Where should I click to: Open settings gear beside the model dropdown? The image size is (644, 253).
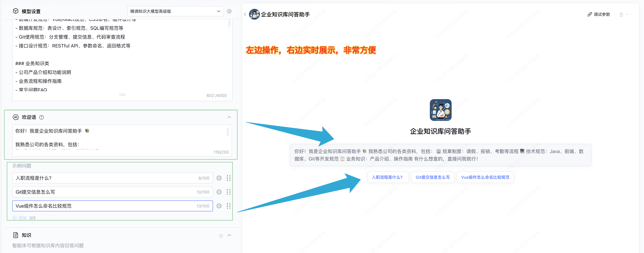[229, 11]
